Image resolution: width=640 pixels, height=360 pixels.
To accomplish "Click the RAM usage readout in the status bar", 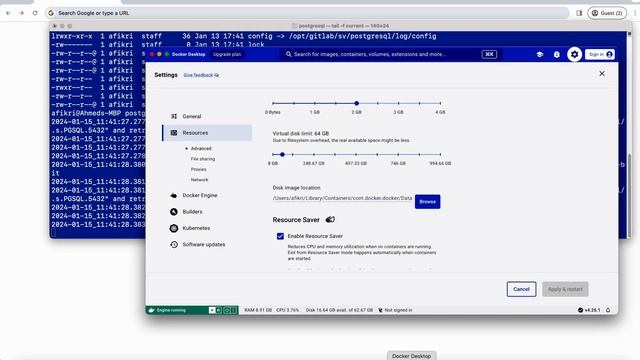I will tap(258, 310).
